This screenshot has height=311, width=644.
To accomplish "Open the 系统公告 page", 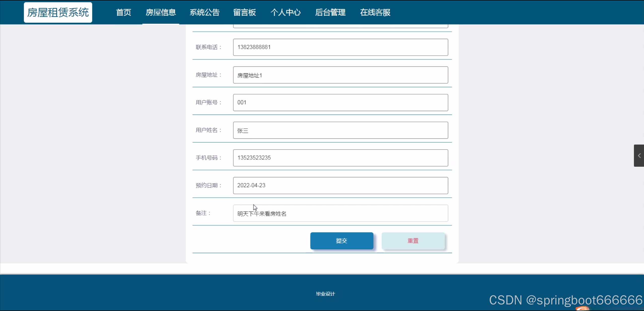I will (x=204, y=12).
